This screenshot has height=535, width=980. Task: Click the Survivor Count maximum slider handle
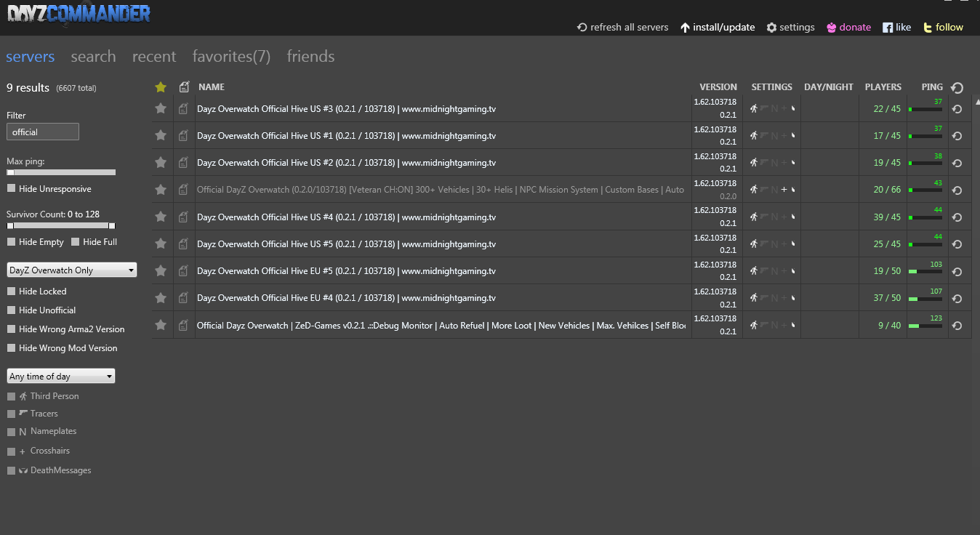click(x=112, y=226)
